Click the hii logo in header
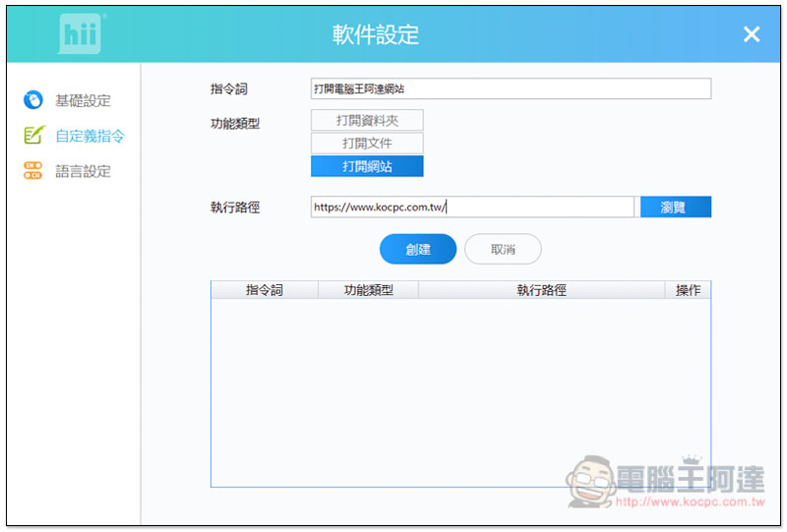The image size is (787, 532). pos(79,34)
